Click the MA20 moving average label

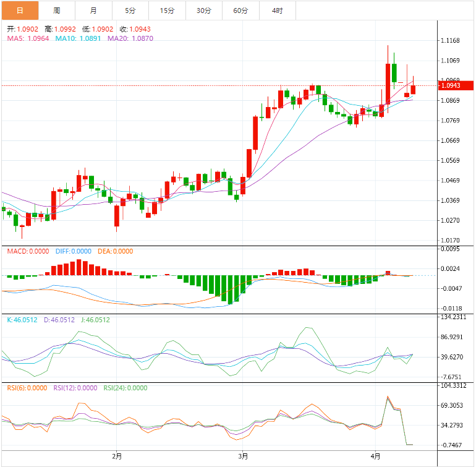point(130,38)
